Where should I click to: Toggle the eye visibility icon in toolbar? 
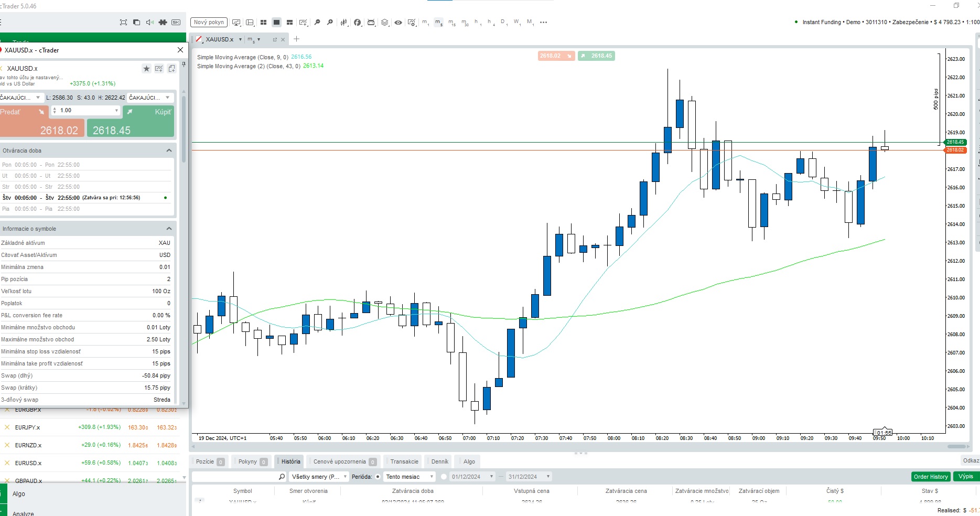[x=399, y=22]
